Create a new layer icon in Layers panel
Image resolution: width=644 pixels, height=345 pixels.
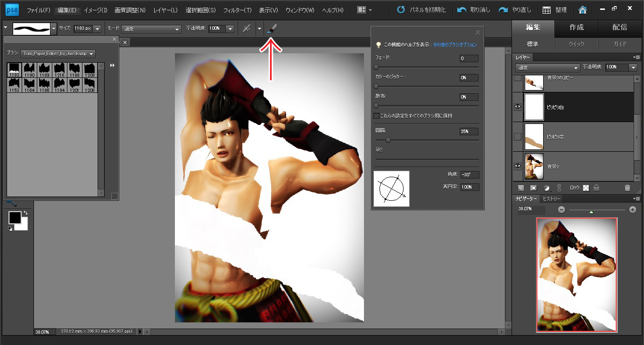(520, 188)
